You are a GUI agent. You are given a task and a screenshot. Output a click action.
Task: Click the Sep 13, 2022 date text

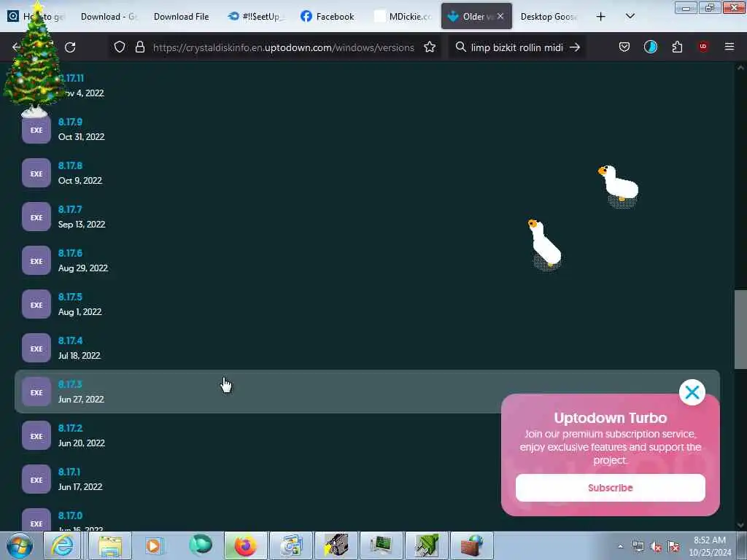[82, 225]
